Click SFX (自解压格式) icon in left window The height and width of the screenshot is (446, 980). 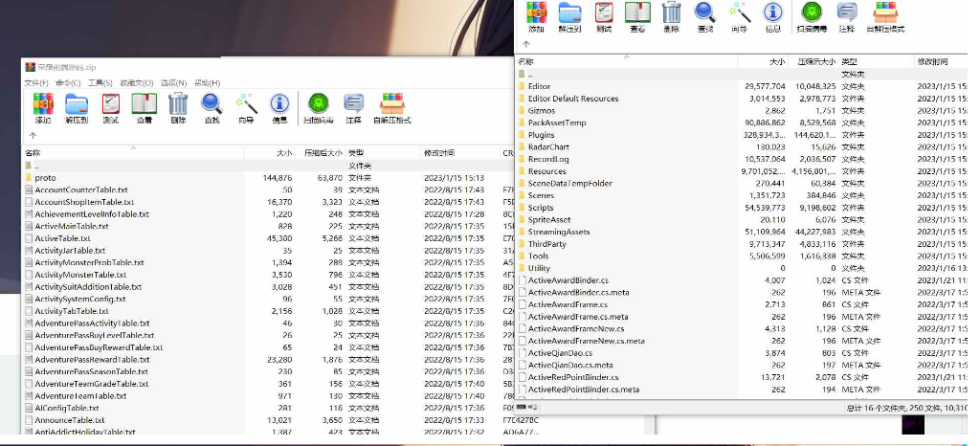pos(390,107)
